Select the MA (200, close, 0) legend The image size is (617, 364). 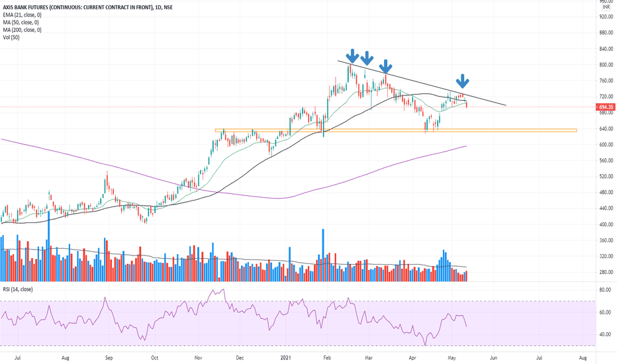click(22, 30)
